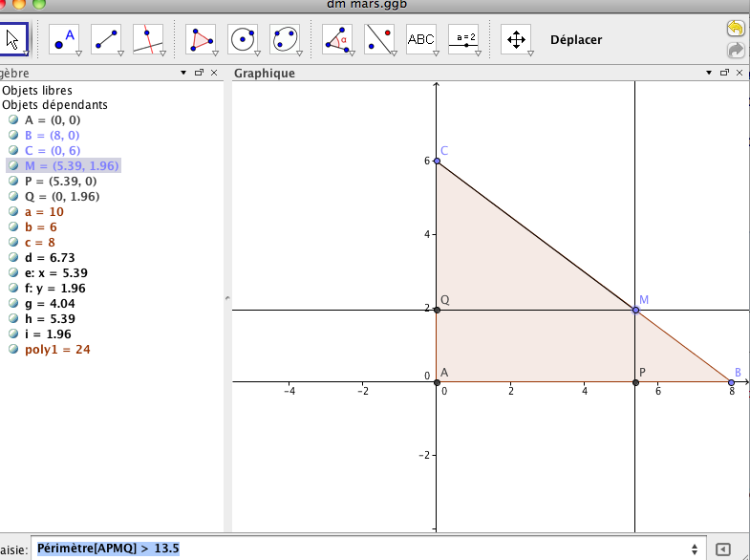Expand the Graphique panel options triangle
750x560 pixels.
[x=710, y=73]
